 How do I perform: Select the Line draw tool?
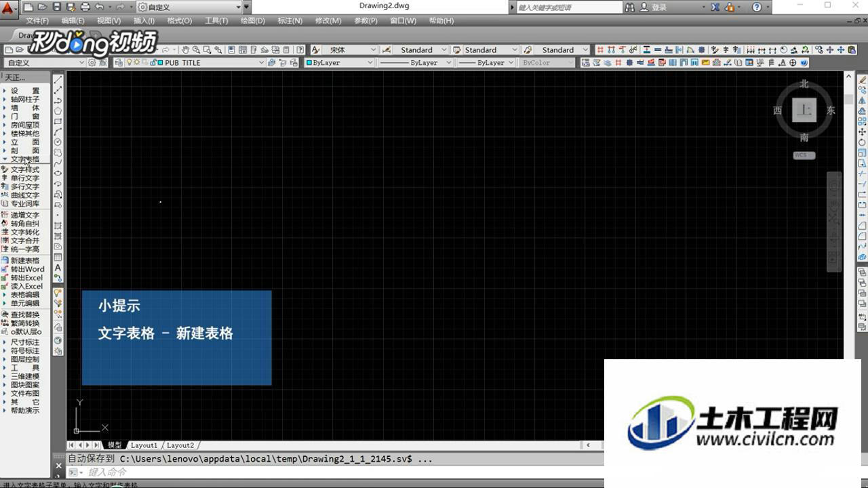(58, 79)
